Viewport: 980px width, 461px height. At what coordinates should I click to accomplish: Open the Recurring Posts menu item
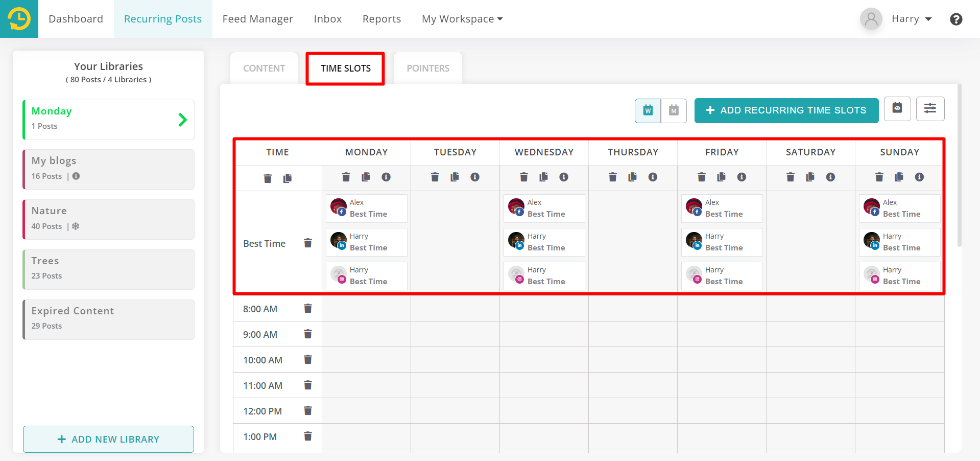[162, 18]
